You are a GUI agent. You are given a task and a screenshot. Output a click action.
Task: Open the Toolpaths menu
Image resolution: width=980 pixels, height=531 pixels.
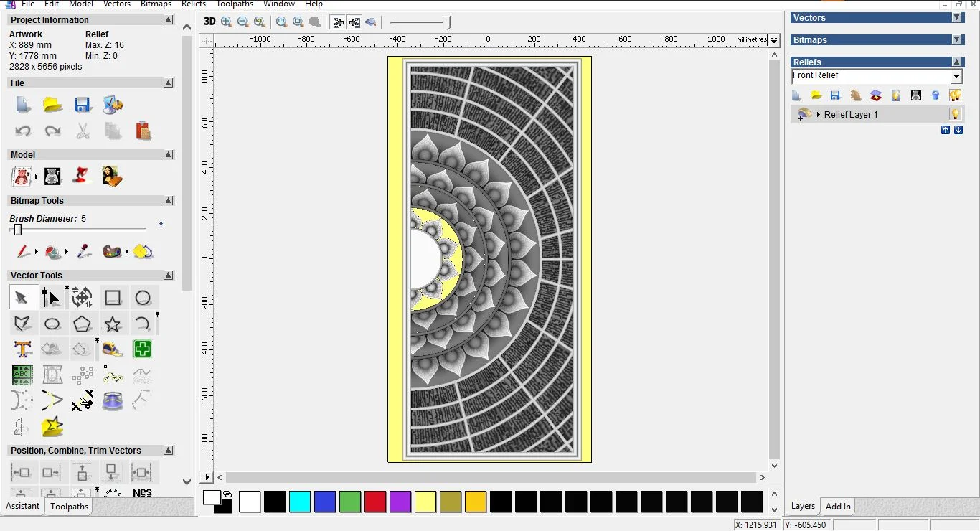235,4
